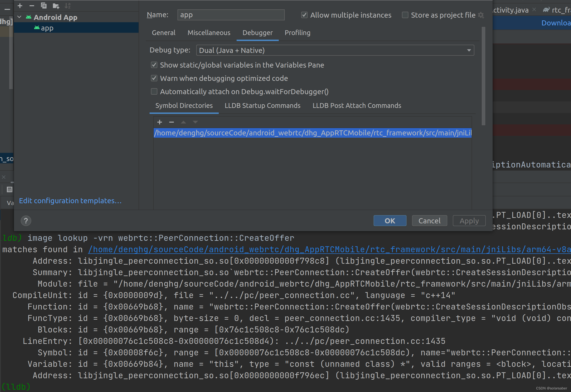
Task: Uncheck Warn when debugging optimized code
Action: click(154, 78)
